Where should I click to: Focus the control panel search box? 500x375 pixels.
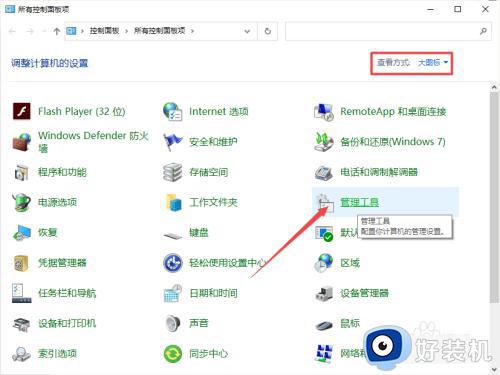pos(382,31)
